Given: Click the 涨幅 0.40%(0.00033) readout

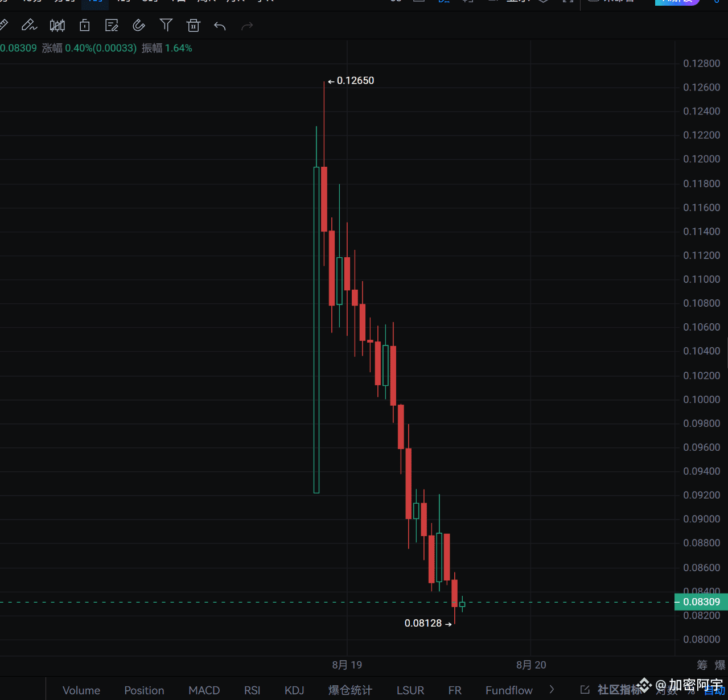Looking at the screenshot, I should (89, 48).
